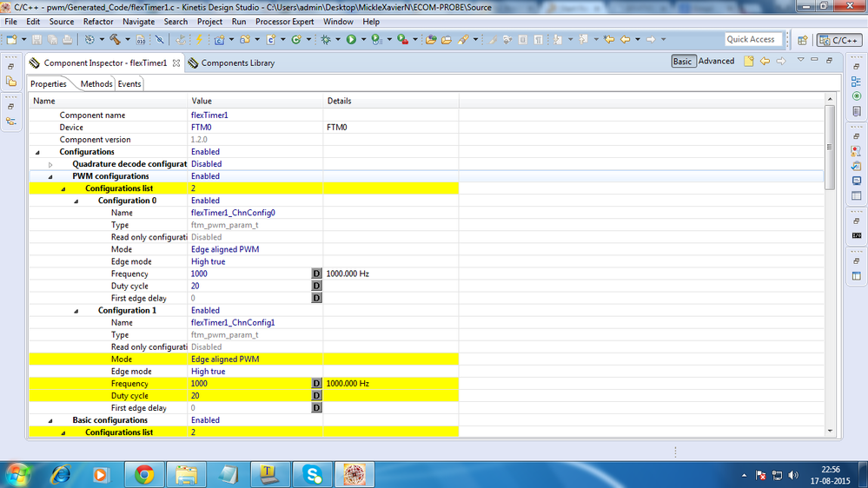Toggle Frequency D button in Configuration 0
This screenshot has width=868, height=488.
(316, 274)
